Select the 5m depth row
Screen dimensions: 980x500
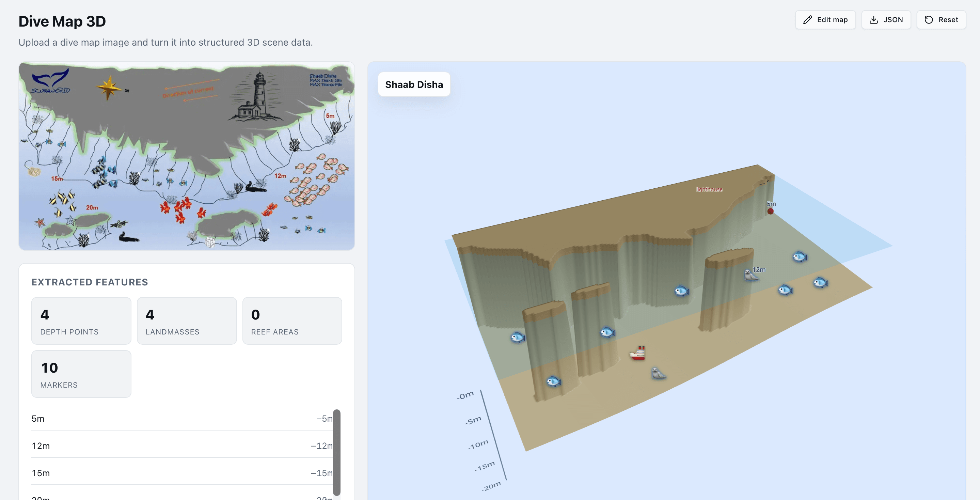click(182, 419)
